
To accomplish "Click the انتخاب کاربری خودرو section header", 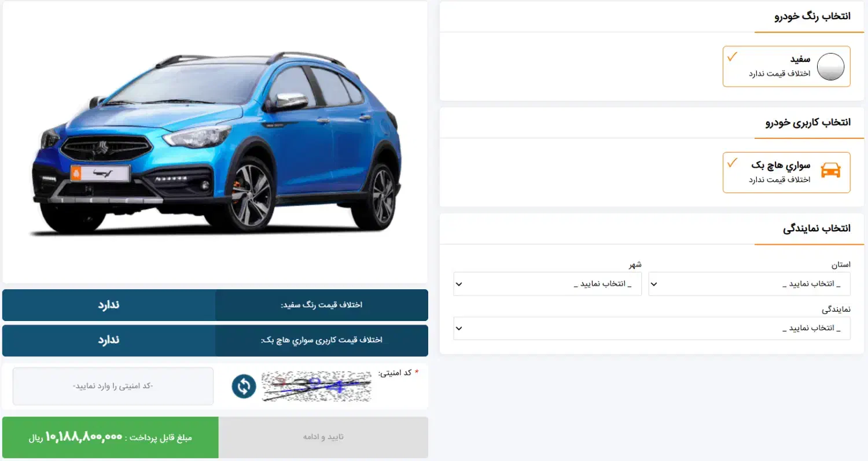I will click(x=808, y=122).
